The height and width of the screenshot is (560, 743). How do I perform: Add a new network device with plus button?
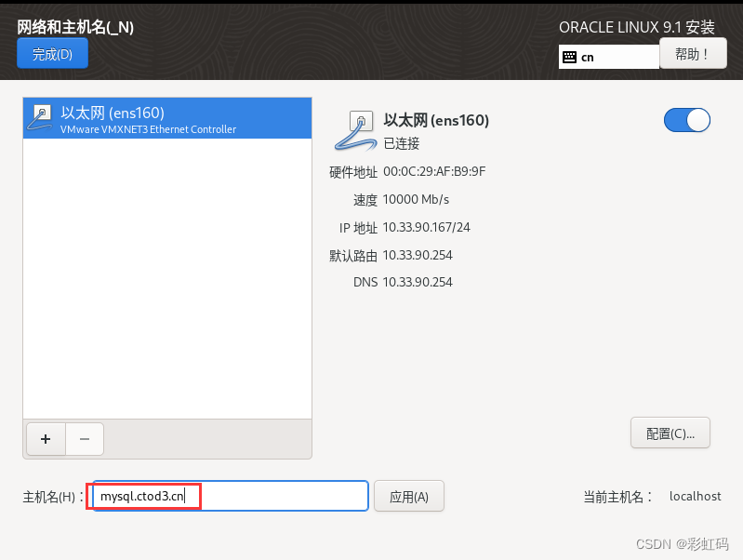46,439
